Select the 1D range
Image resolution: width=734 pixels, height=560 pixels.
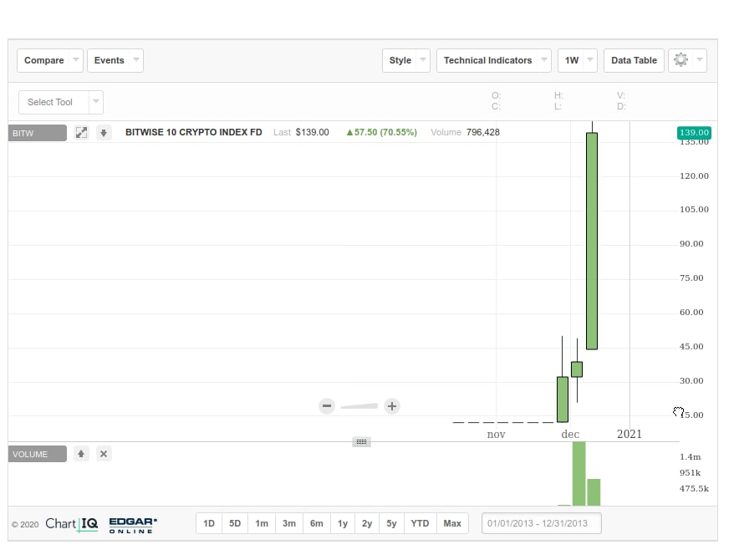coord(209,523)
